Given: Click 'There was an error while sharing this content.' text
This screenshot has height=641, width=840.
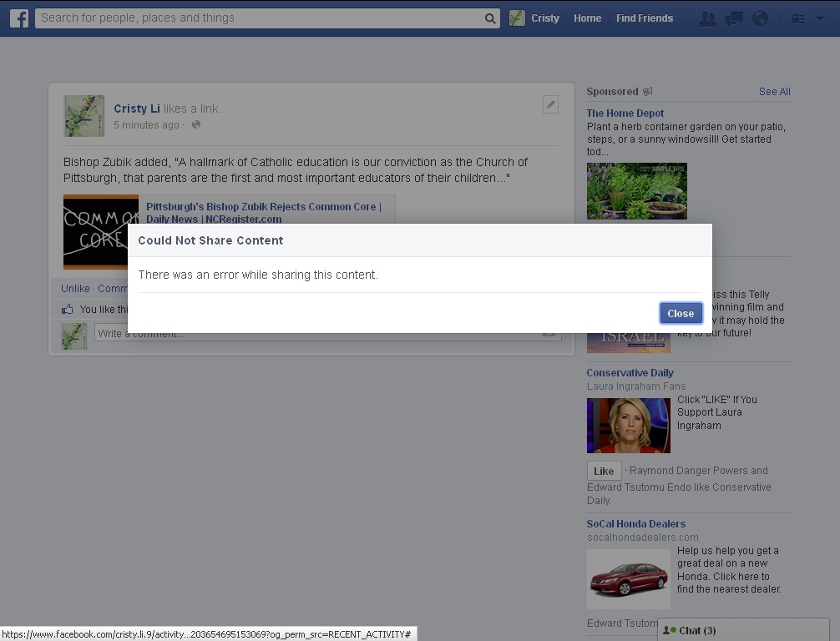Looking at the screenshot, I should tap(258, 275).
